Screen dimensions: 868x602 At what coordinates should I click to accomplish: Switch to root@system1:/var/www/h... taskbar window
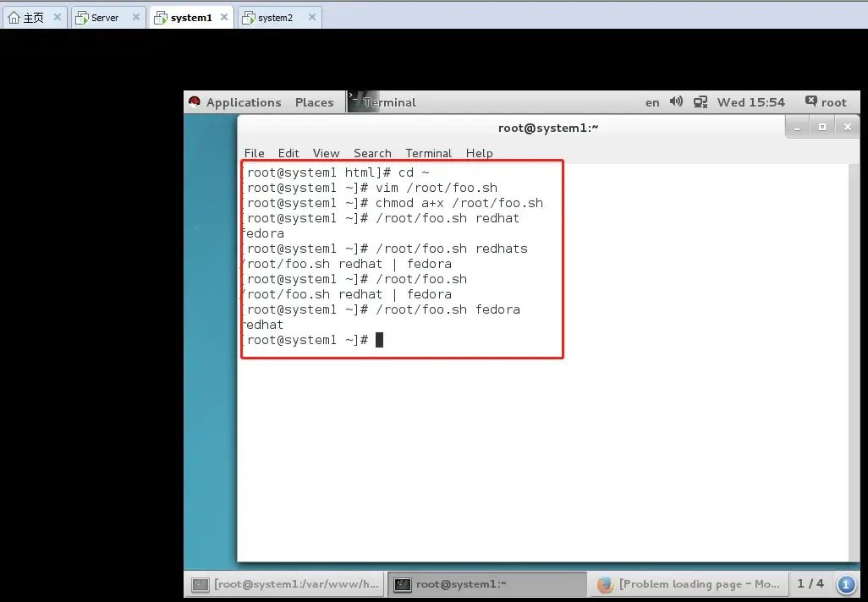(x=284, y=584)
